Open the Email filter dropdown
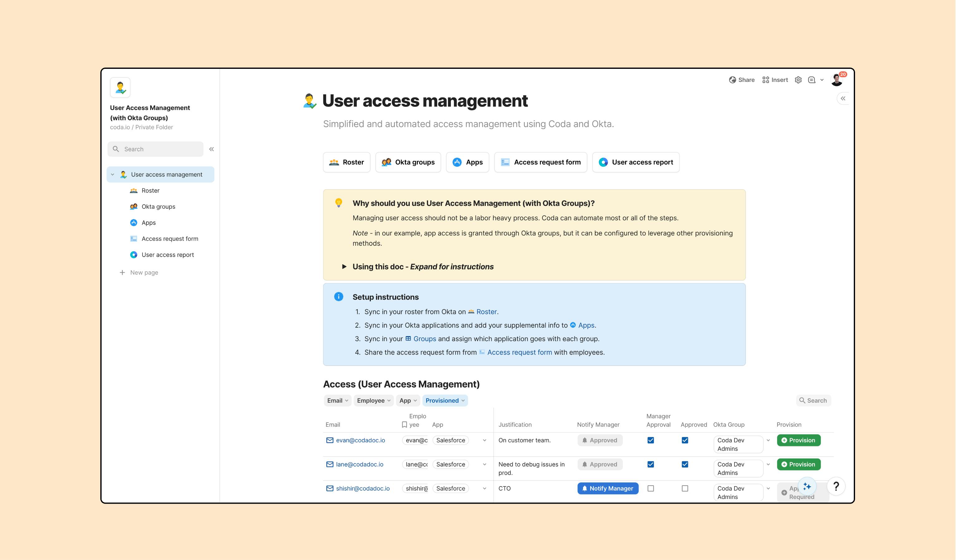 pyautogui.click(x=338, y=401)
